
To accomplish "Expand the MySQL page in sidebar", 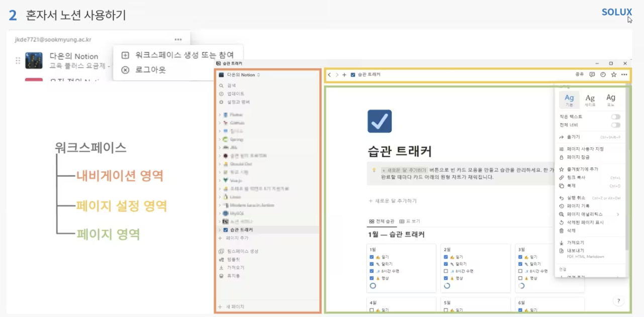I will (220, 214).
